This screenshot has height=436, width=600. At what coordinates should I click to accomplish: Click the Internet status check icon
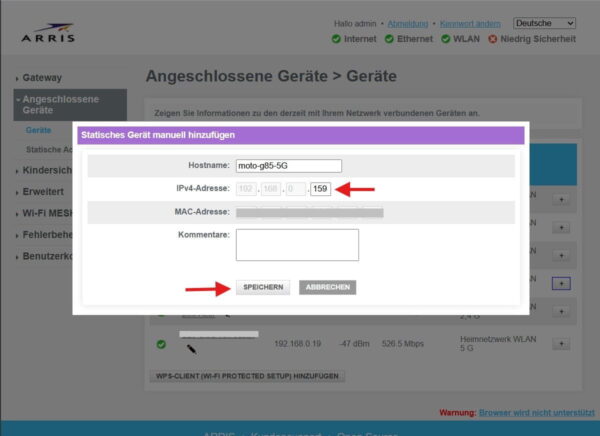coord(336,39)
